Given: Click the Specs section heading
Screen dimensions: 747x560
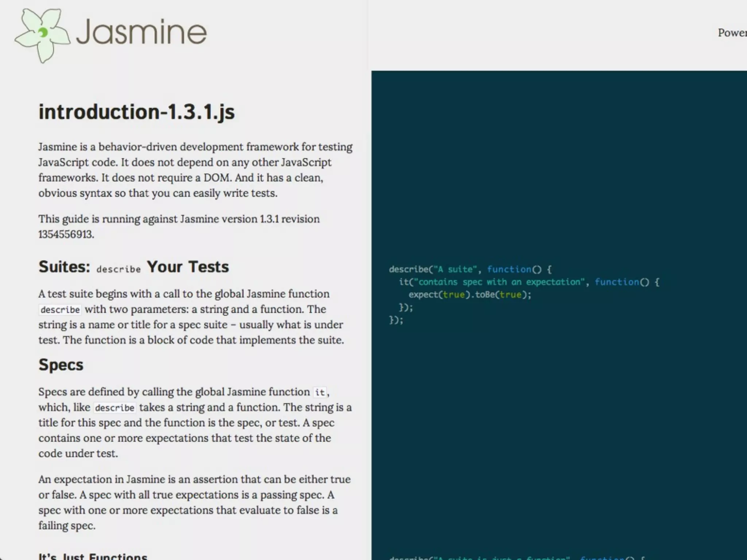Looking at the screenshot, I should coord(61,365).
